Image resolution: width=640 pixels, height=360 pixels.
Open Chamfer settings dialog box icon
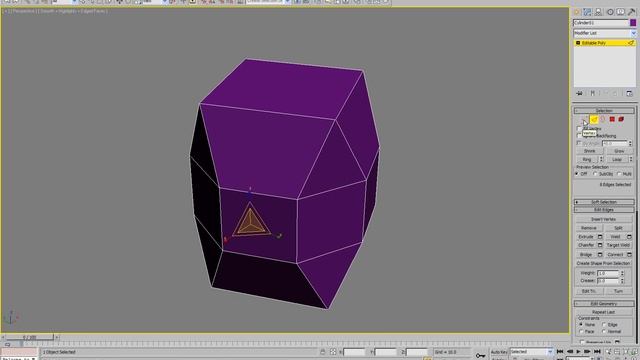600,245
